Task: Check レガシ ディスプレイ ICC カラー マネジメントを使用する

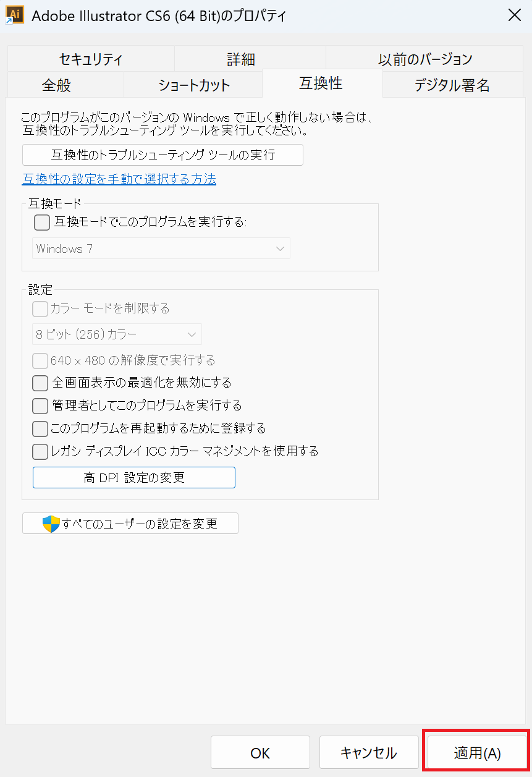Action: click(40, 451)
